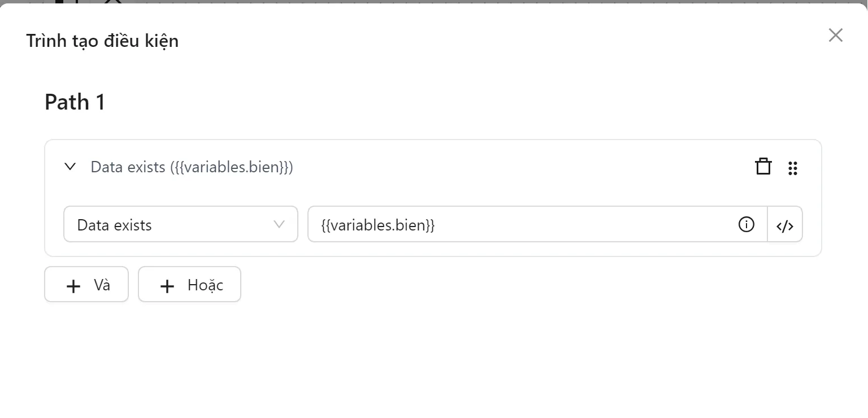Click the plus icon beside Và
Viewport: 868px width, 418px height.
[73, 286]
